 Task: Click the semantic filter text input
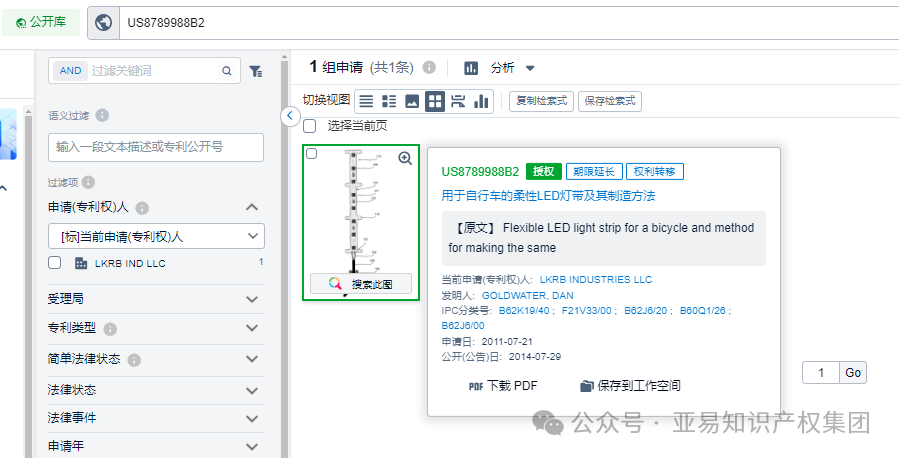[156, 147]
